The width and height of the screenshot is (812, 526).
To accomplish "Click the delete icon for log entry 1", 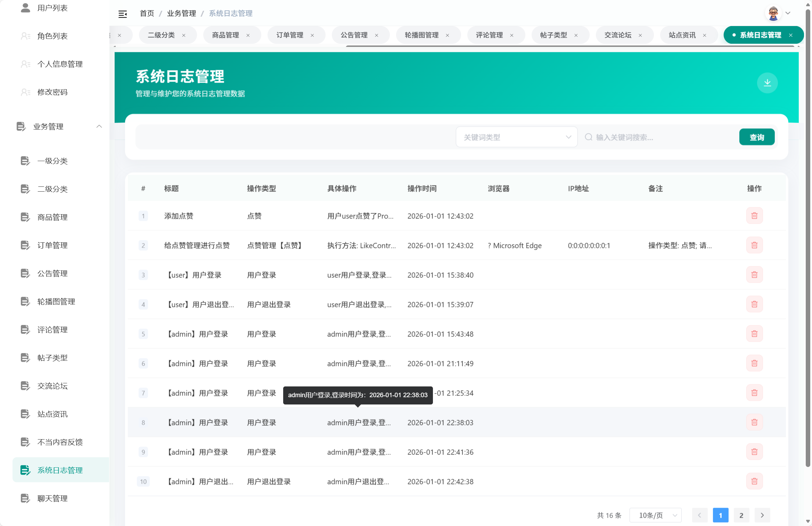I will pos(754,216).
